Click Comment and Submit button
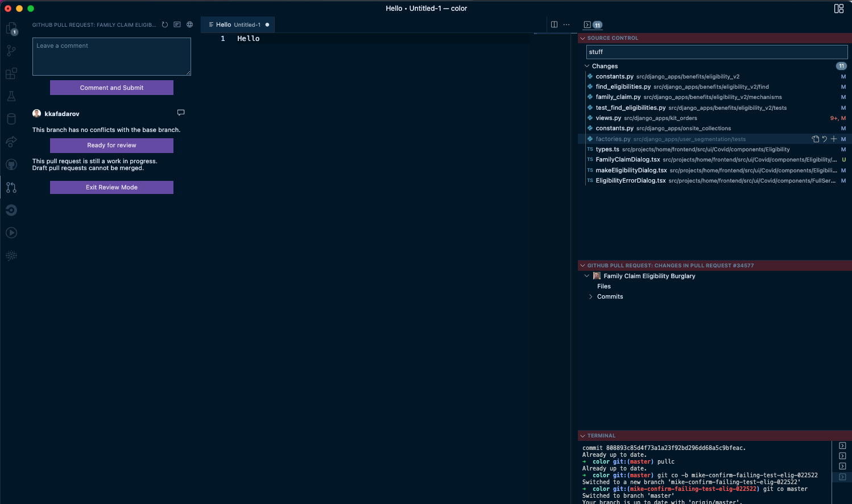852x504 pixels. pyautogui.click(x=111, y=88)
